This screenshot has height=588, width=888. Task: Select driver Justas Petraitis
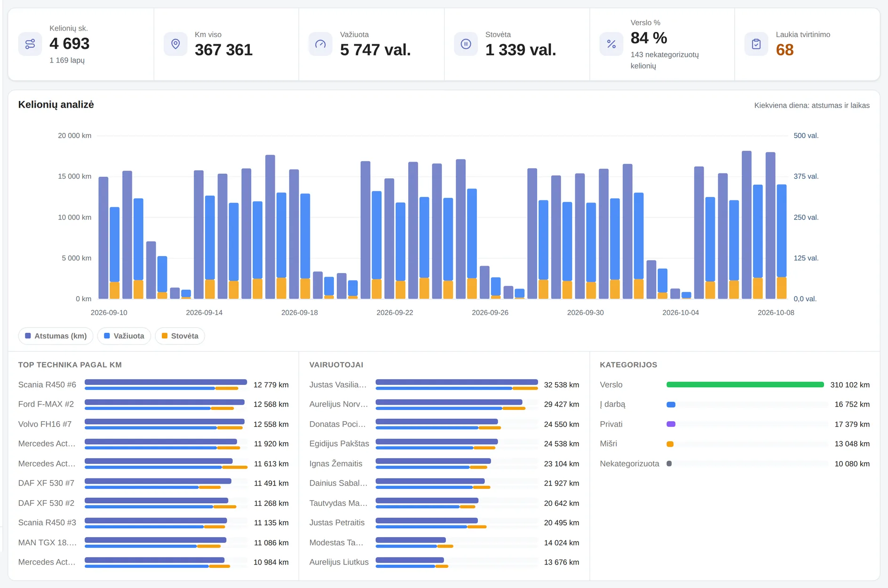(x=444, y=523)
